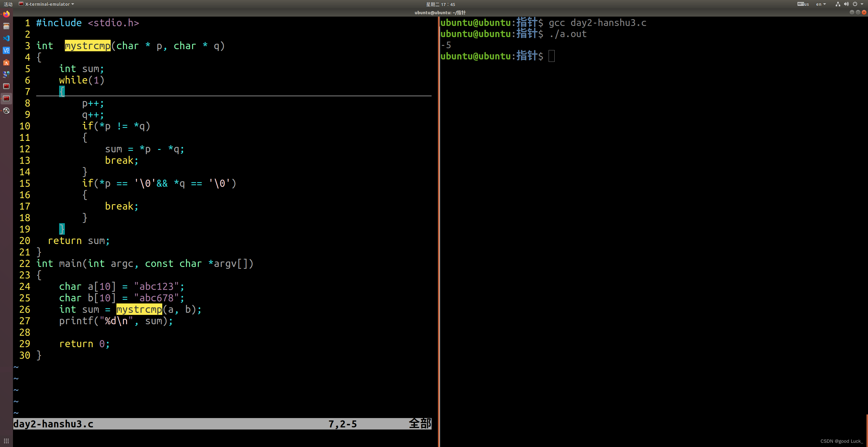Click the terminal prompt cursor box
Image resolution: width=868 pixels, height=447 pixels.
tap(551, 56)
